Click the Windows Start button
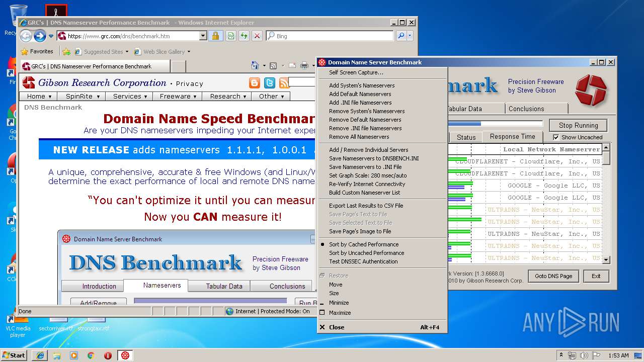Viewport: 644px width, 362px height. pos(14,355)
